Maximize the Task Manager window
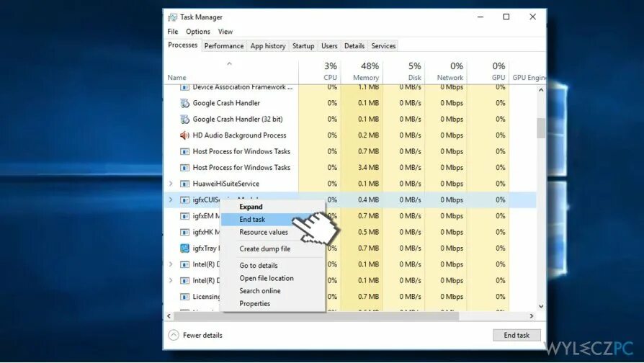The image size is (644, 363). (x=506, y=17)
